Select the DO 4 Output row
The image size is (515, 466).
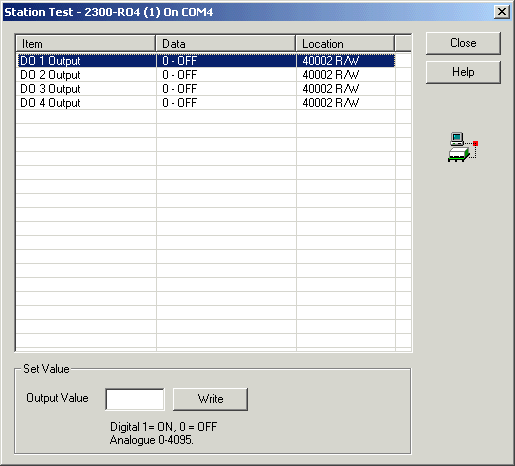[205, 103]
